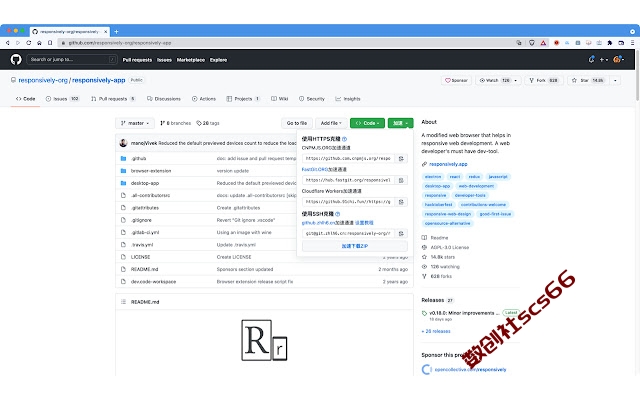Toggle Watch on this repository

pyautogui.click(x=494, y=80)
